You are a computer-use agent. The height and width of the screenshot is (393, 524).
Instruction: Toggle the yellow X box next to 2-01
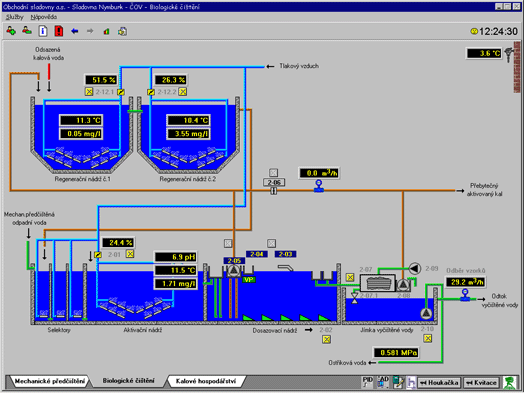pos(130,254)
